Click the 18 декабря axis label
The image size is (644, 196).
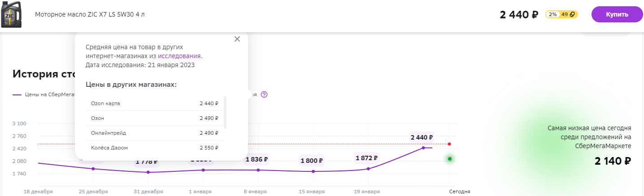38,192
